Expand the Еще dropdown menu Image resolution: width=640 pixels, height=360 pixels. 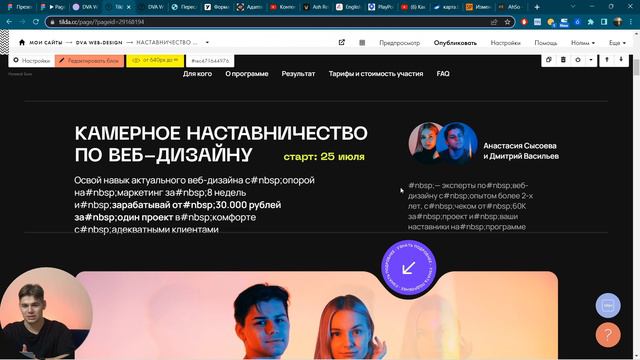[x=617, y=42]
